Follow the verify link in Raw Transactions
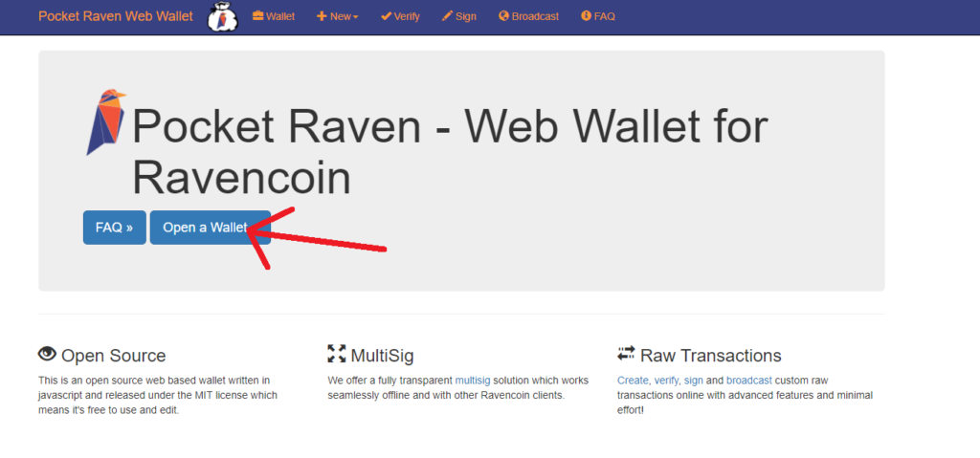Viewport: 980px width, 458px height. [x=666, y=380]
